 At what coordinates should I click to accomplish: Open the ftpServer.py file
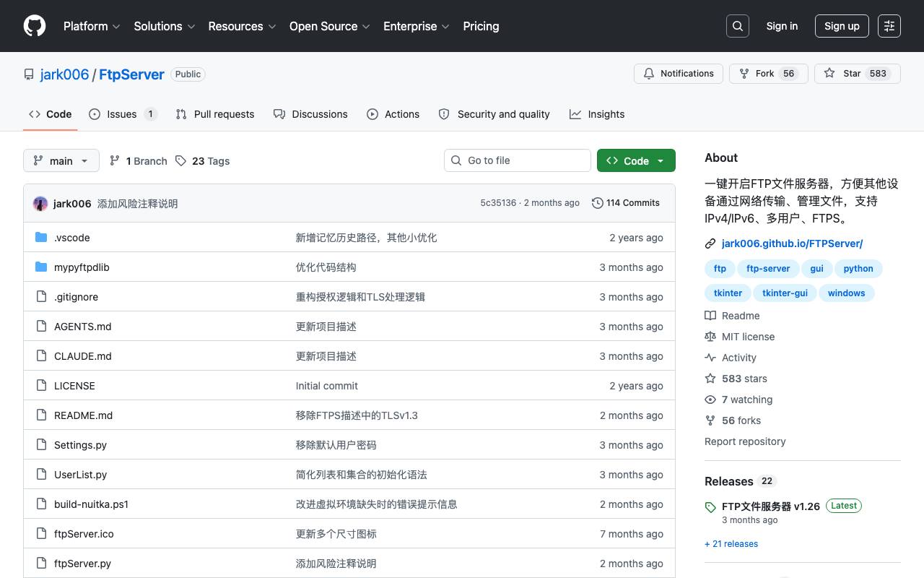click(x=82, y=564)
